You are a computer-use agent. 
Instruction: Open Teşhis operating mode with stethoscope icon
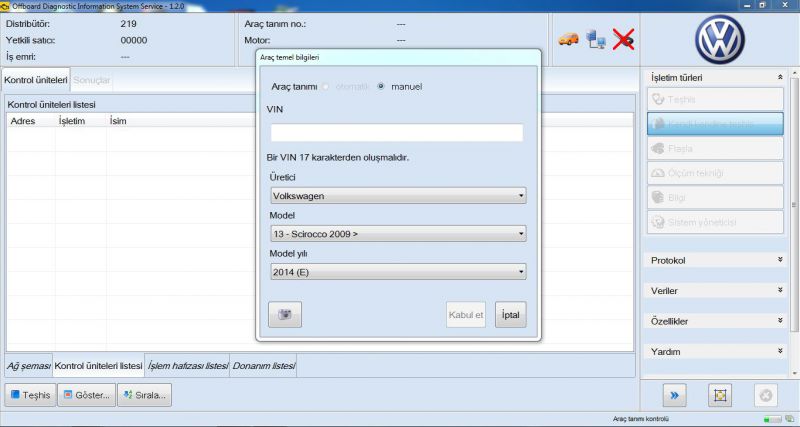(x=715, y=99)
